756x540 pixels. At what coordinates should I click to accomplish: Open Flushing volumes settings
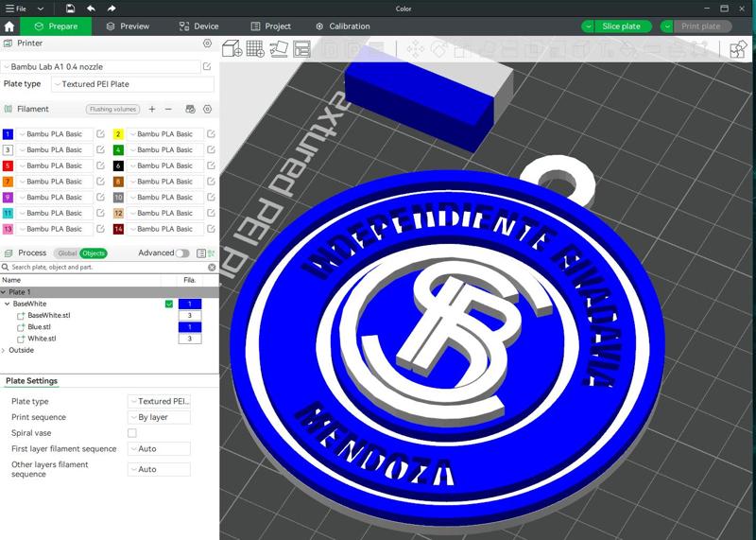click(112, 109)
